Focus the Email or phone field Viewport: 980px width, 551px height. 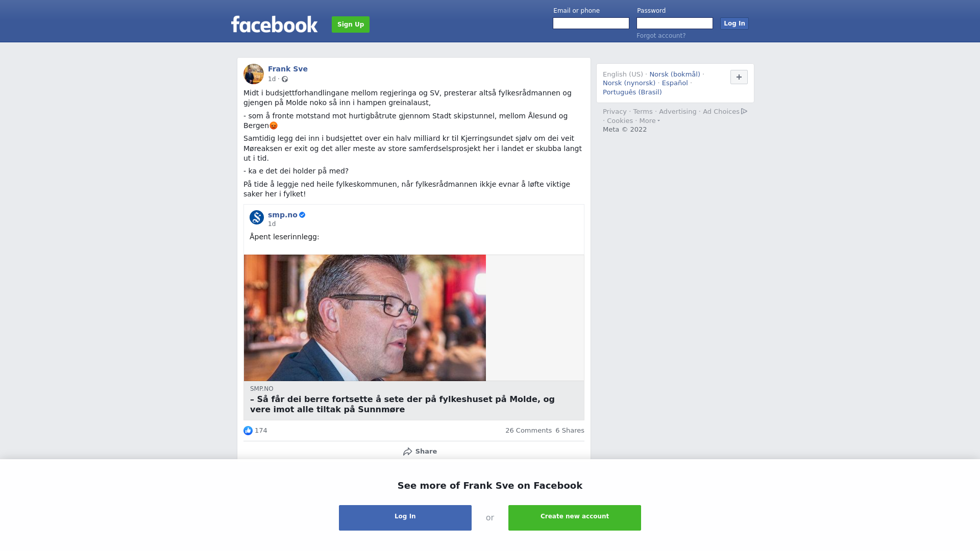pyautogui.click(x=591, y=23)
